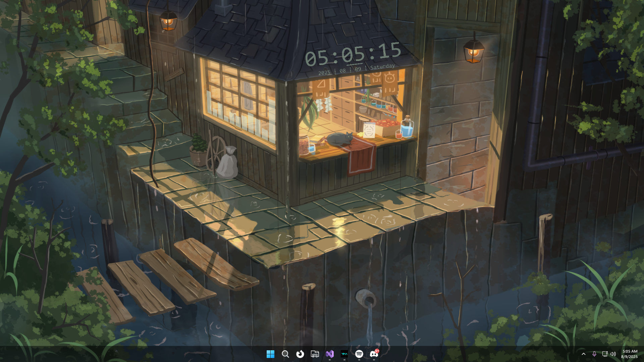644x362 pixels.
Task: Switch to Spotify in the taskbar
Action: click(359, 354)
